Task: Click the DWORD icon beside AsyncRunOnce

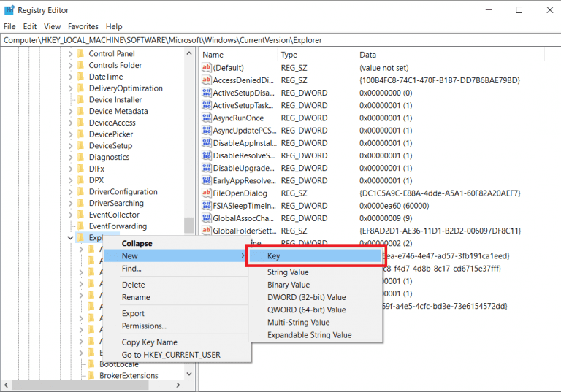Action: pyautogui.click(x=207, y=118)
